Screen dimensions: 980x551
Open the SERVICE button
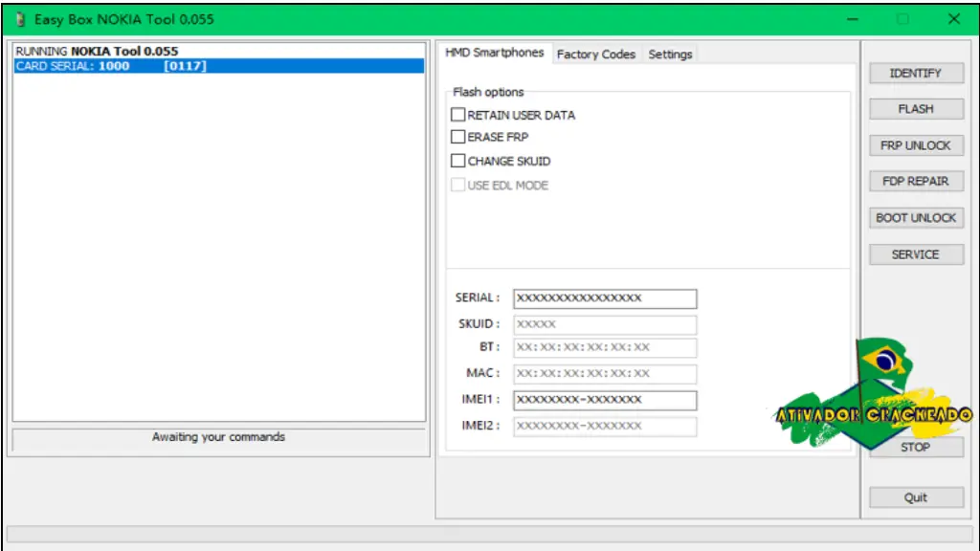tap(916, 254)
